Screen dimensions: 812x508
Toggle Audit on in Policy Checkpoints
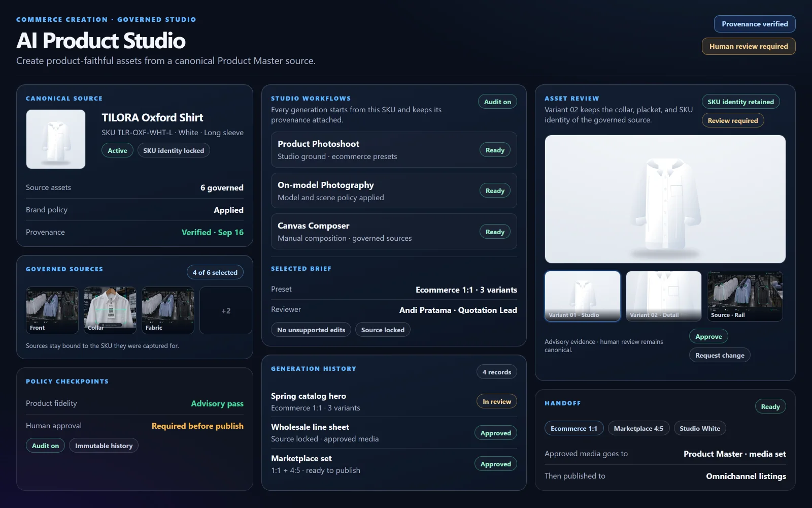point(45,446)
